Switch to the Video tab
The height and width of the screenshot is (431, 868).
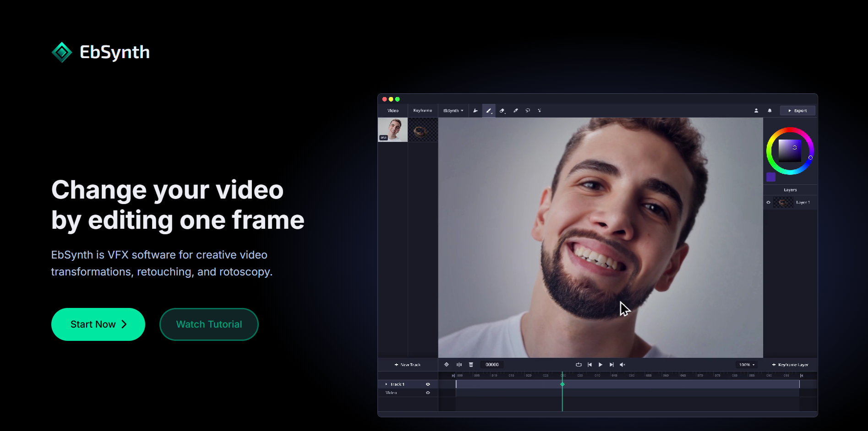tap(393, 111)
